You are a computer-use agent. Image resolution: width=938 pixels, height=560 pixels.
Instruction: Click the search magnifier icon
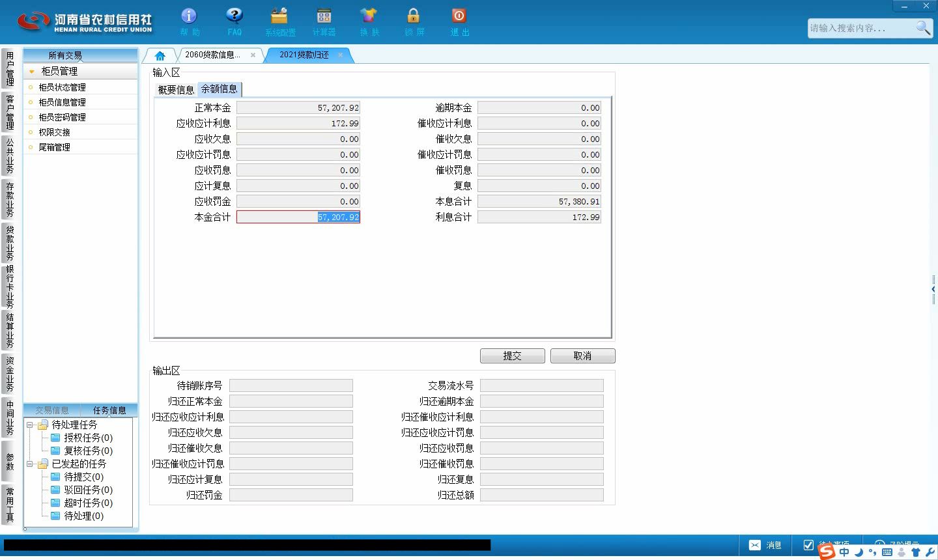coord(923,27)
